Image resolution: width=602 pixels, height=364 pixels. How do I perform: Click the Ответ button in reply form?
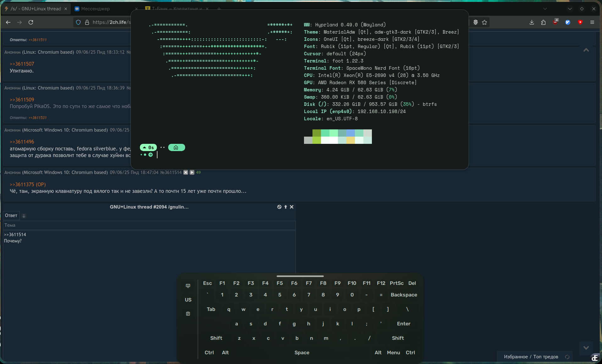pyautogui.click(x=11, y=215)
